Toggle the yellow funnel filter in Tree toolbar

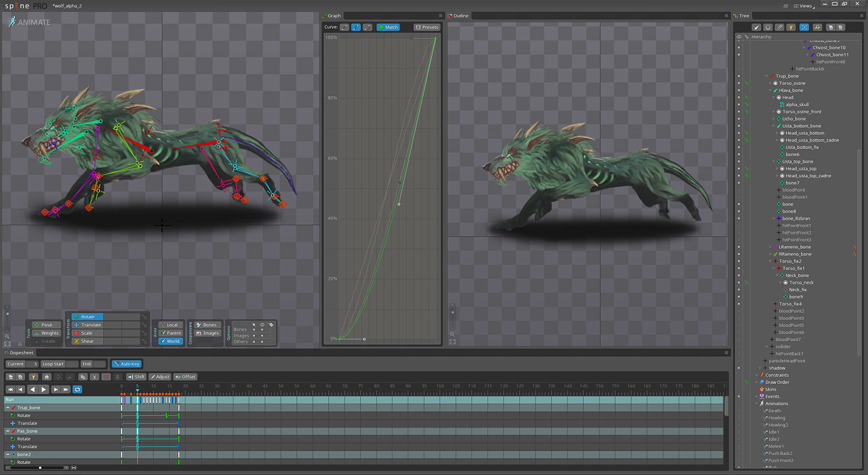click(791, 27)
